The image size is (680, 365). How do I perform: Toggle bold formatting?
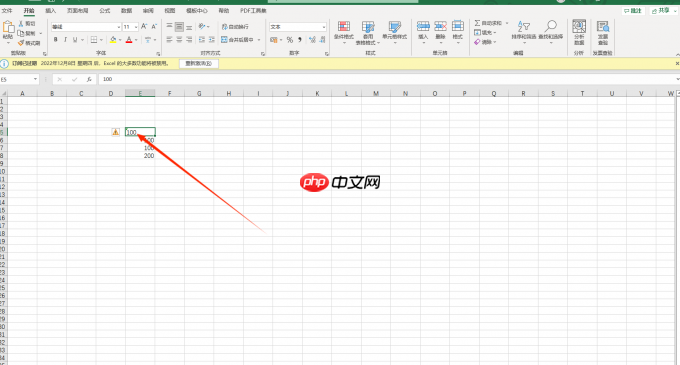pos(56,40)
